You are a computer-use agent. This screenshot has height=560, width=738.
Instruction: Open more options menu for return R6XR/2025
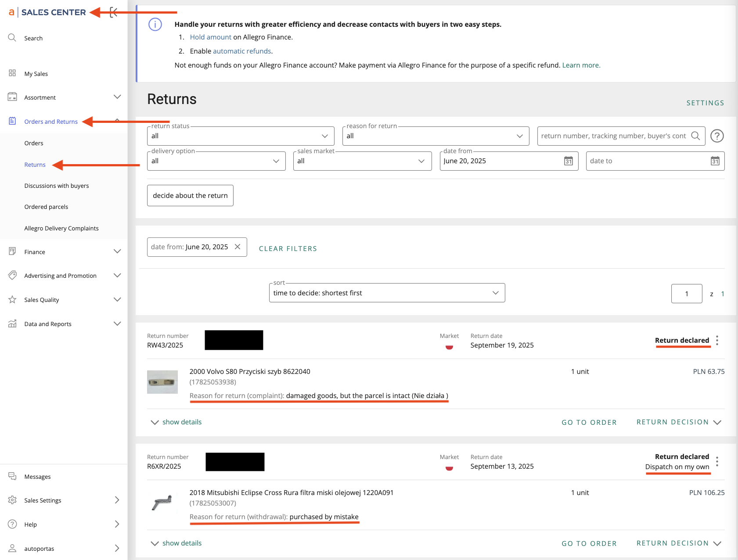(x=717, y=462)
